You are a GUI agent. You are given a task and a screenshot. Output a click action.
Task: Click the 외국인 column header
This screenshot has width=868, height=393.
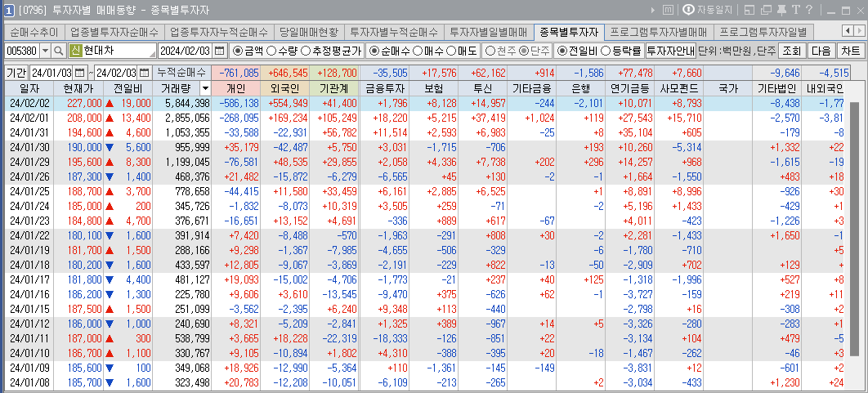(284, 88)
